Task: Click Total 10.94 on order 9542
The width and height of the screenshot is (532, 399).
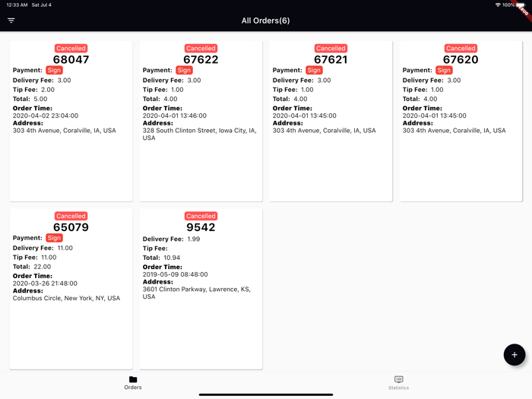Action: point(161,258)
